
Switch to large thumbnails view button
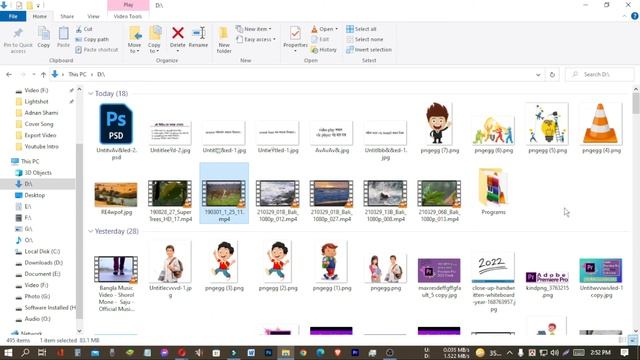(x=633, y=340)
